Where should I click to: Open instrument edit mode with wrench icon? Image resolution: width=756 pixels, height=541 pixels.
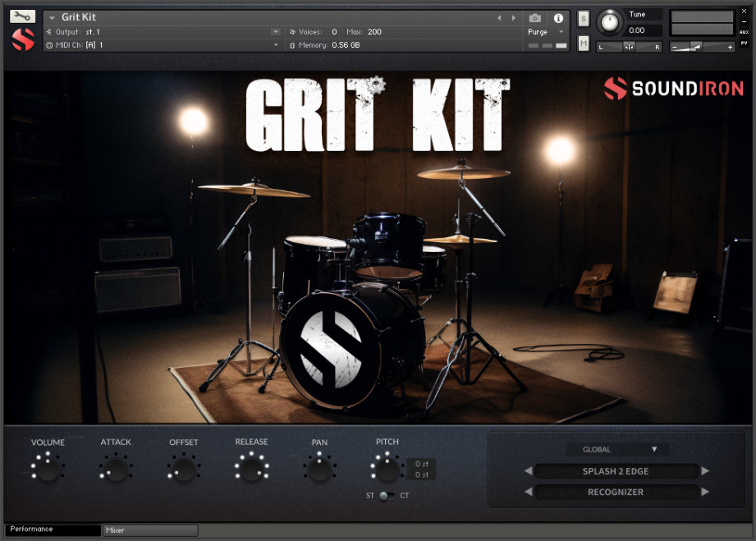pos(22,16)
